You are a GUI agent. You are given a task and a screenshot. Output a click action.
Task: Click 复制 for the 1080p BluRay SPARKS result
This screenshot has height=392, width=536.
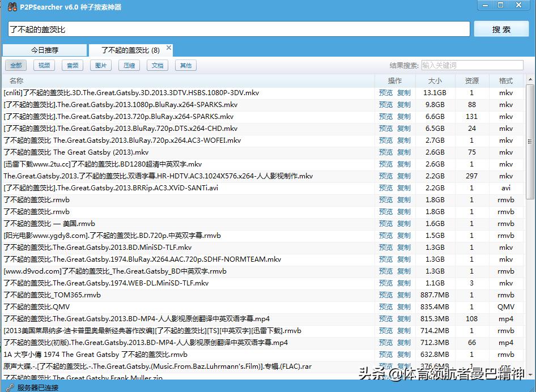404,105
